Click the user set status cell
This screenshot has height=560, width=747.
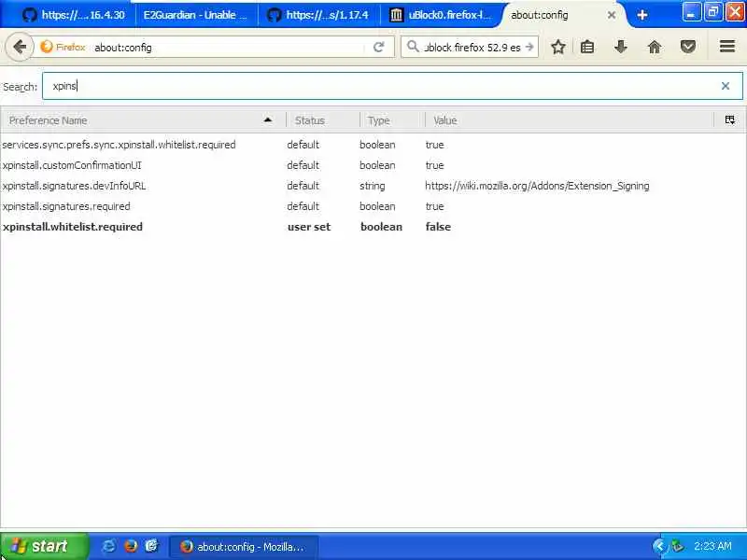pyautogui.click(x=309, y=227)
